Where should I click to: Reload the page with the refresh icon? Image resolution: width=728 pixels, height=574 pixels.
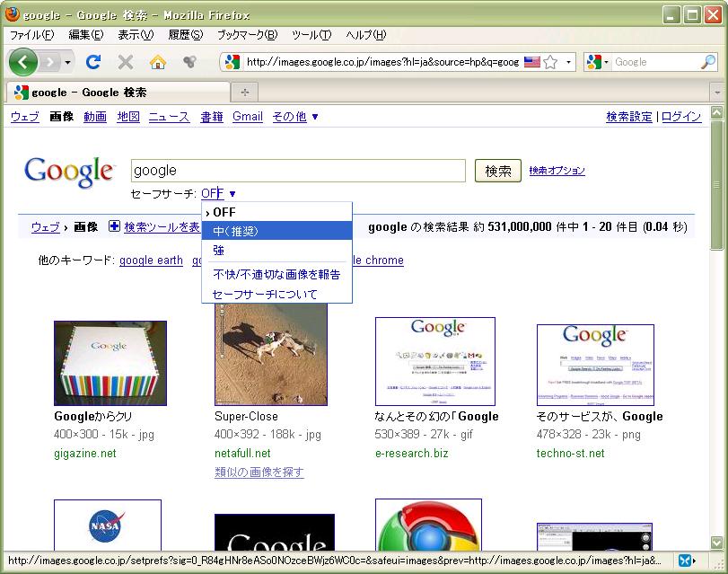coord(93,62)
